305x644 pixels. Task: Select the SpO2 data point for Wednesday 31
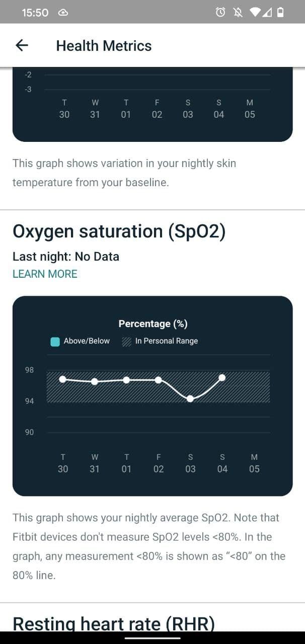[95, 381]
